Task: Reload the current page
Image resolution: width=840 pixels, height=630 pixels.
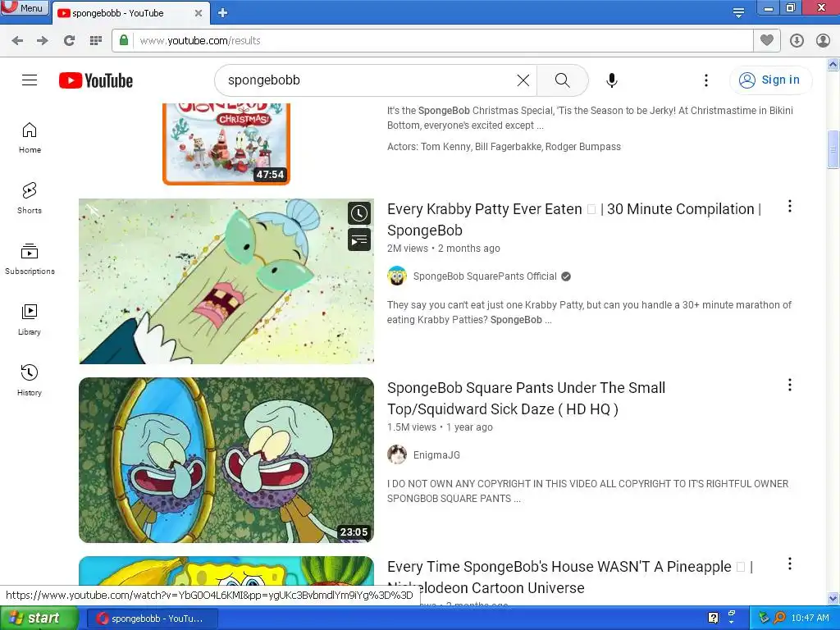Action: [x=69, y=41]
